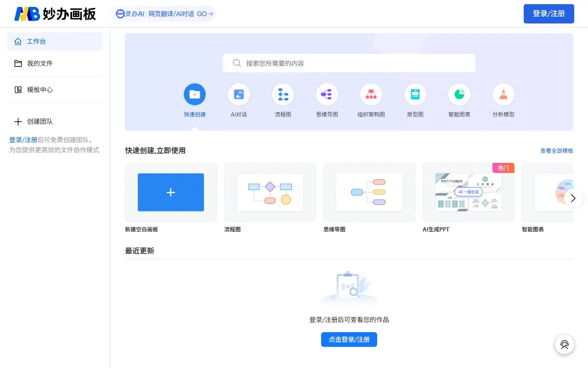Open the AI生成PPT template card
Image resolution: width=588 pixels, height=368 pixels.
[468, 192]
